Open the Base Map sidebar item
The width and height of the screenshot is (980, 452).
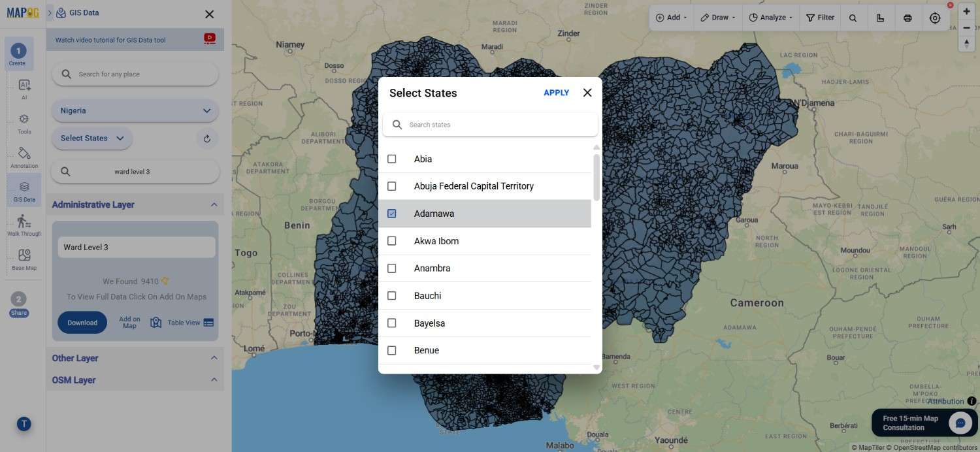point(24,259)
